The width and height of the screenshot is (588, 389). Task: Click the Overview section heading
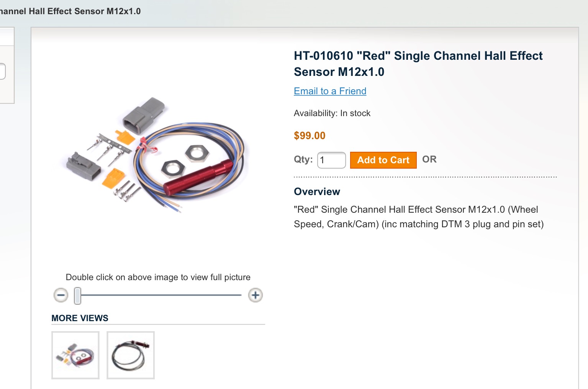point(317,192)
